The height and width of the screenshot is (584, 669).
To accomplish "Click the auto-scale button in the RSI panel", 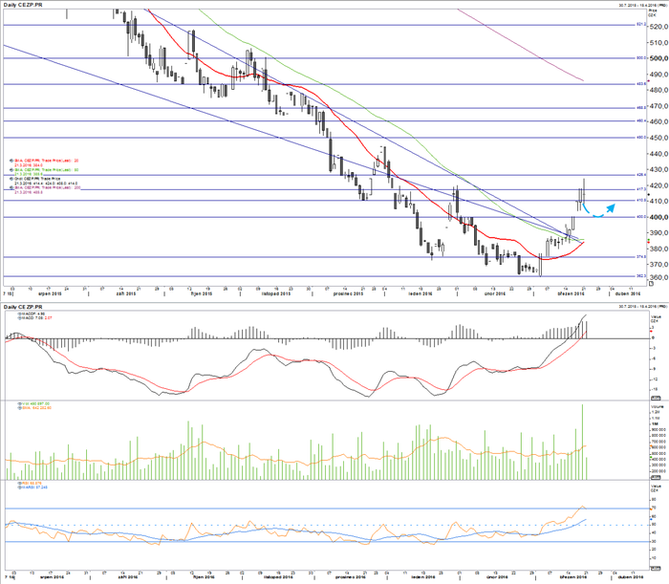I will pyautogui.click(x=654, y=568).
